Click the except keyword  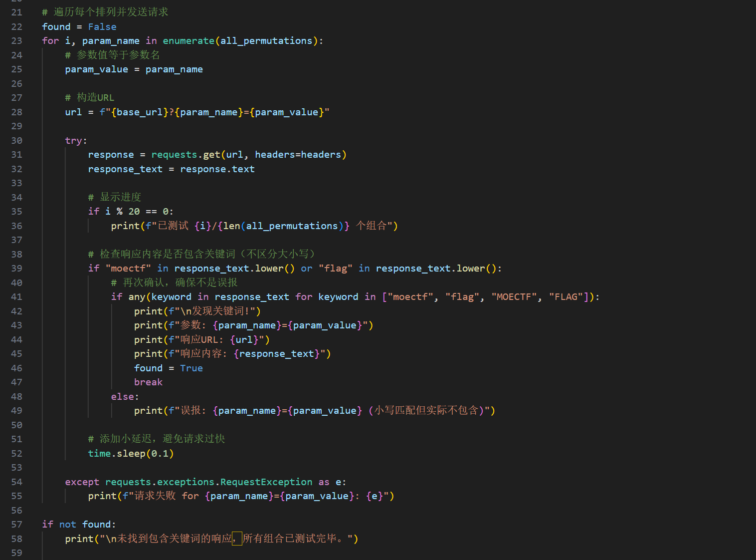(82, 482)
